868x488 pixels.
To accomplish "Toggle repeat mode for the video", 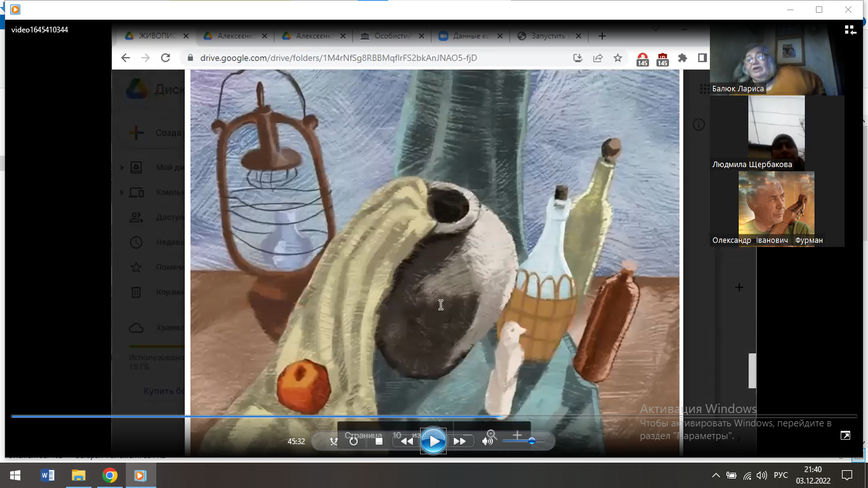I will (353, 441).
